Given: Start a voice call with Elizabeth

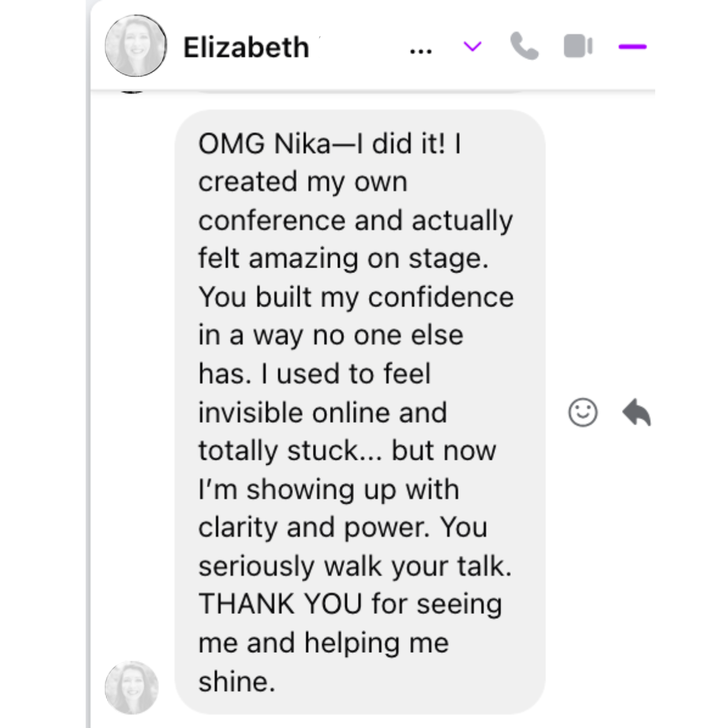Looking at the screenshot, I should [x=524, y=47].
